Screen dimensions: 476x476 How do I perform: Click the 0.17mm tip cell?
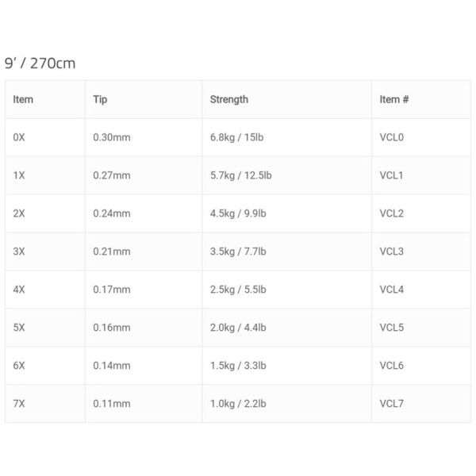(111, 290)
